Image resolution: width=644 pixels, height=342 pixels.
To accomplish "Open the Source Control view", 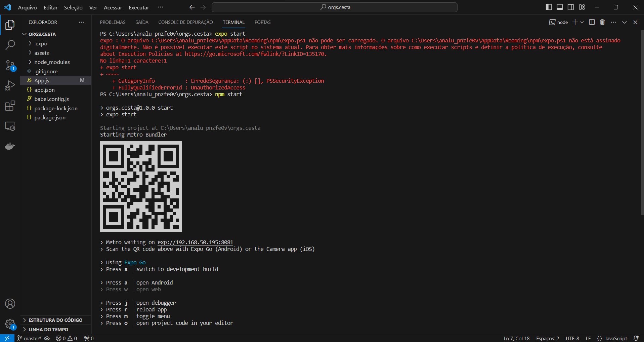I will click(10, 65).
